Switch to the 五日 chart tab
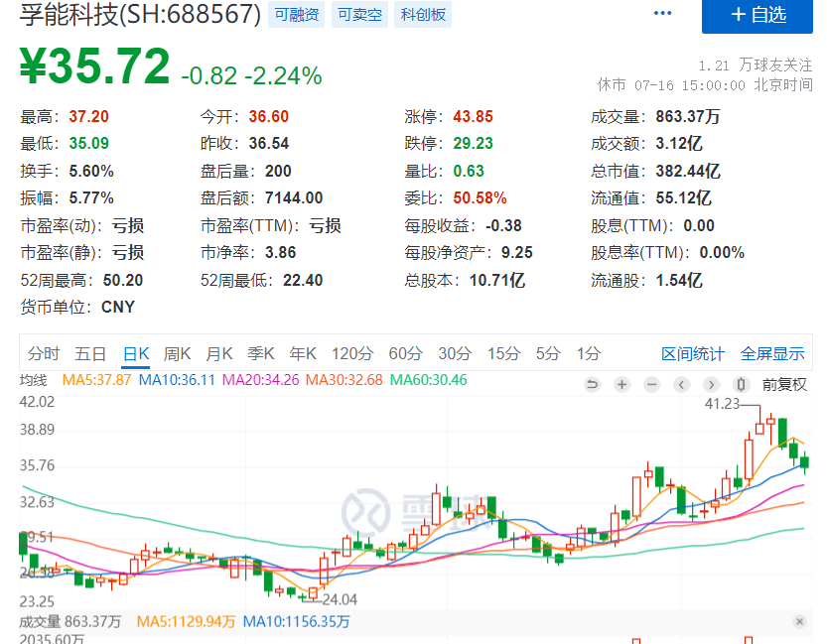Screen dimensions: 827x644 pos(89,353)
